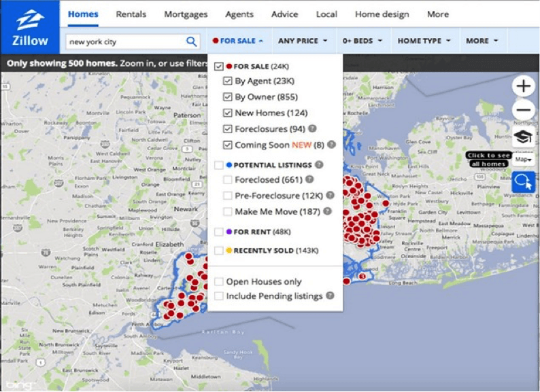Viewport: 540px width, 392px height.
Task: Check Open Houses only
Action: 219,281
